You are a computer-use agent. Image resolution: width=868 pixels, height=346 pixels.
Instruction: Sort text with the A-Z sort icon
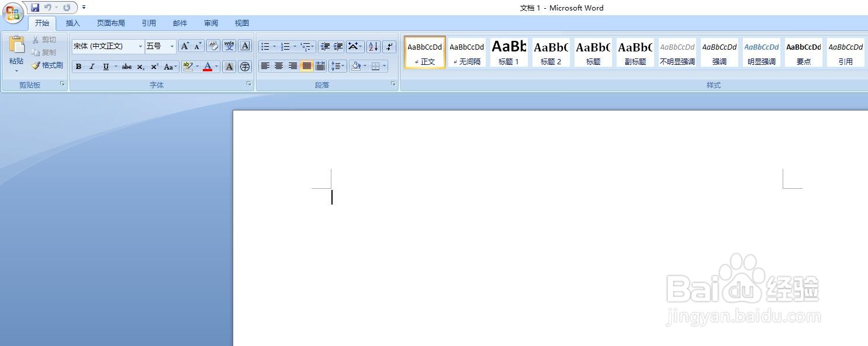pyautogui.click(x=374, y=46)
